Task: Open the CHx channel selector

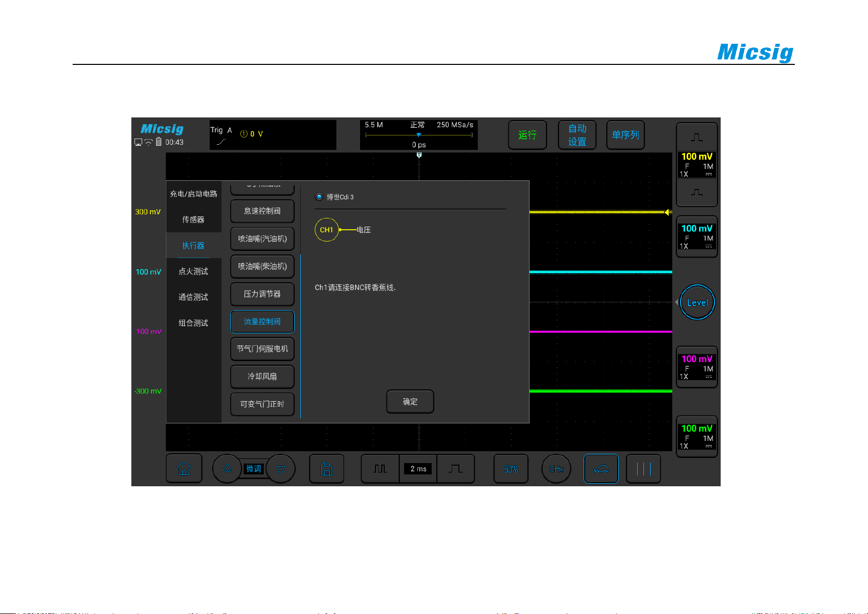Action: pyautogui.click(x=556, y=469)
